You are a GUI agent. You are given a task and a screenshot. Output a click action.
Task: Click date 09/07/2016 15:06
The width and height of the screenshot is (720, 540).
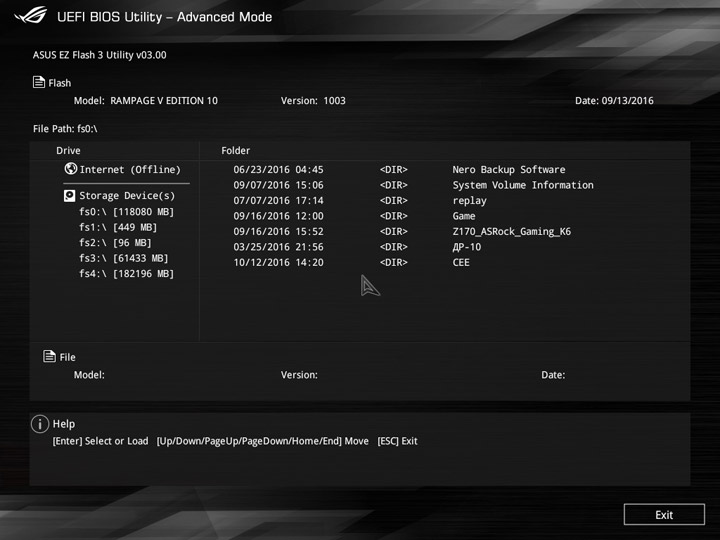coord(278,185)
